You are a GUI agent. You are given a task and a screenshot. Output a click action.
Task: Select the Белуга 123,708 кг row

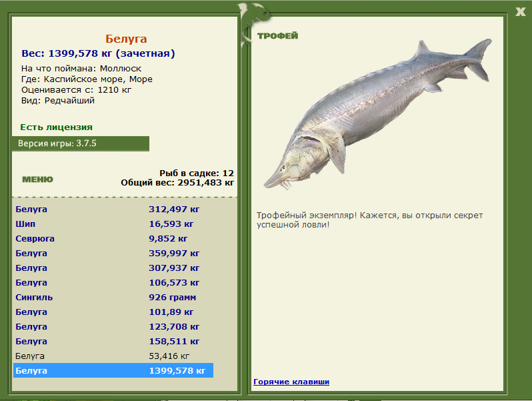(113, 327)
